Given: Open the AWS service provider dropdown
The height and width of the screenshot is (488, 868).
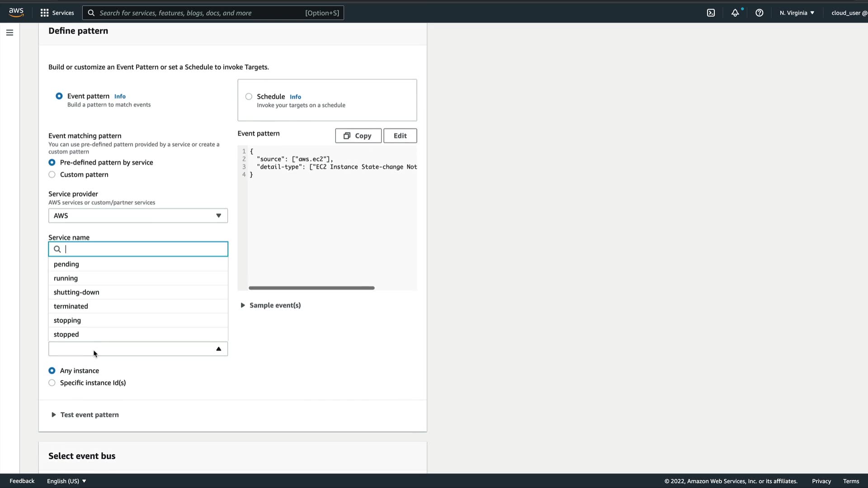Looking at the screenshot, I should click(138, 216).
